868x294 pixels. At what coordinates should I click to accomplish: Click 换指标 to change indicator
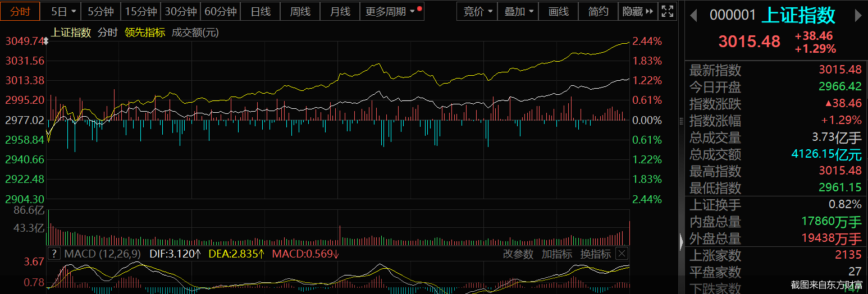[595, 254]
